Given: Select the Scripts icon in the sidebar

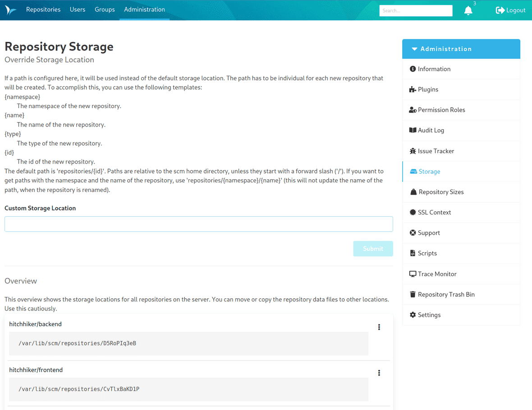Looking at the screenshot, I should pyautogui.click(x=412, y=253).
